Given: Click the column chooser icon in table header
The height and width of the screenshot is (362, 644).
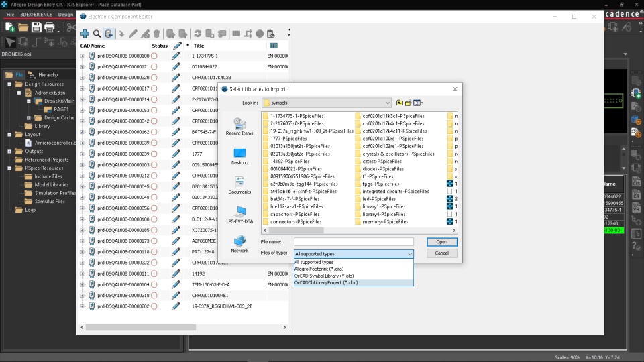Looking at the screenshot, I should click(274, 46).
